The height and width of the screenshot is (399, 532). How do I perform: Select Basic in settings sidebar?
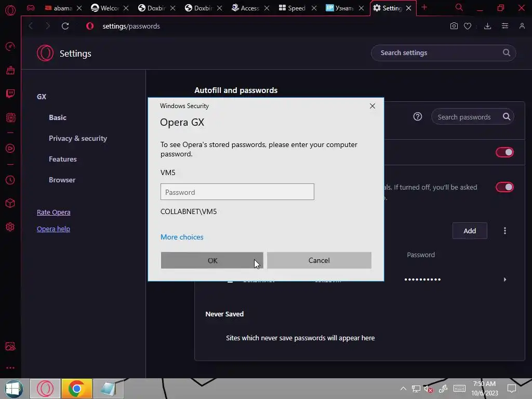[58, 117]
